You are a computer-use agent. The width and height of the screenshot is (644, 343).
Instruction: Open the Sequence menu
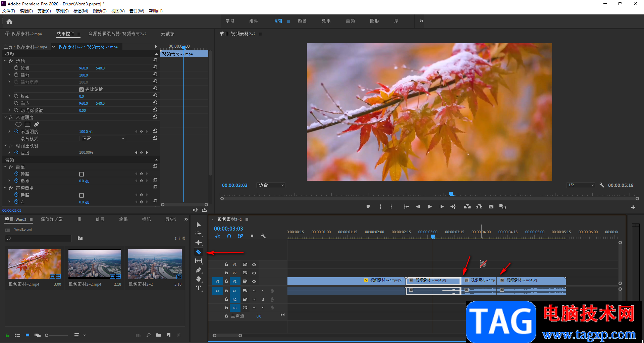(x=62, y=11)
